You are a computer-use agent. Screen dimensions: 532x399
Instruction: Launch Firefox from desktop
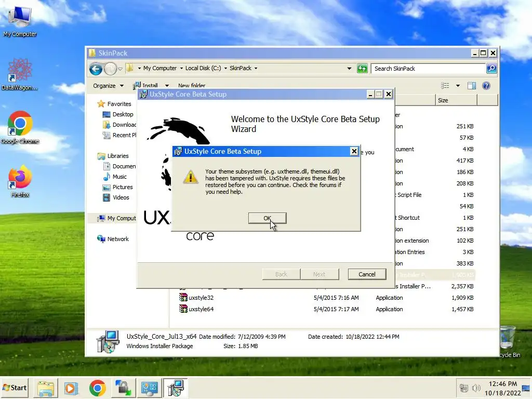(x=20, y=181)
